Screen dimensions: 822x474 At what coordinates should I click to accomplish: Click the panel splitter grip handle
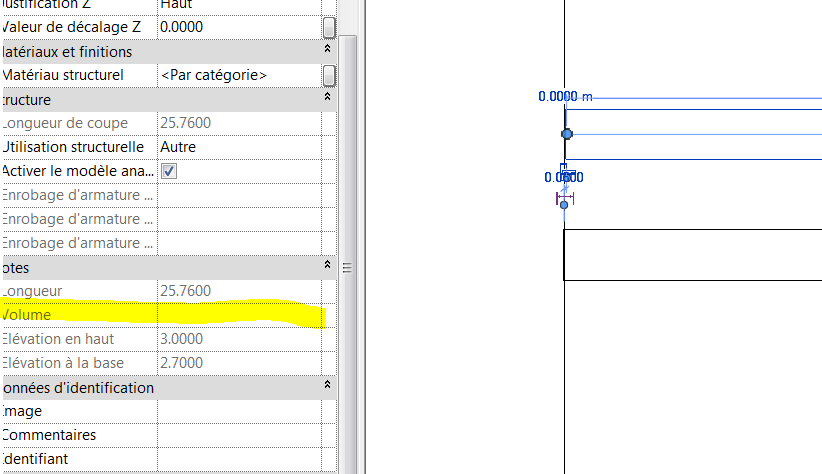348,267
